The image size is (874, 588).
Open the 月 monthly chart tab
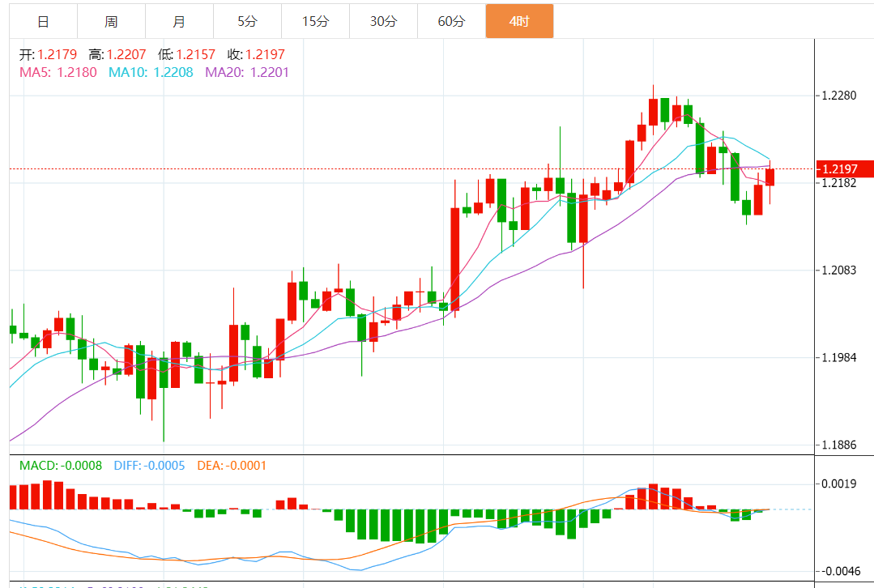click(179, 21)
